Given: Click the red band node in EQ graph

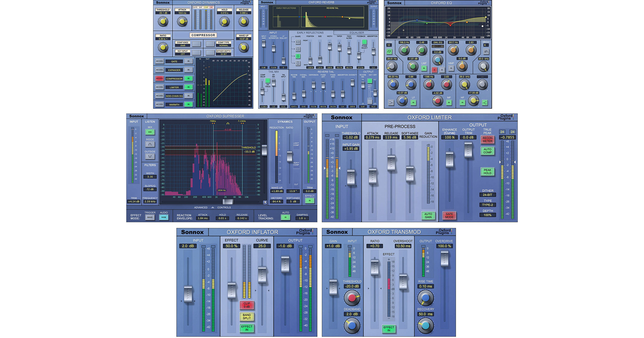Looking at the screenshot, I should pyautogui.click(x=450, y=25).
